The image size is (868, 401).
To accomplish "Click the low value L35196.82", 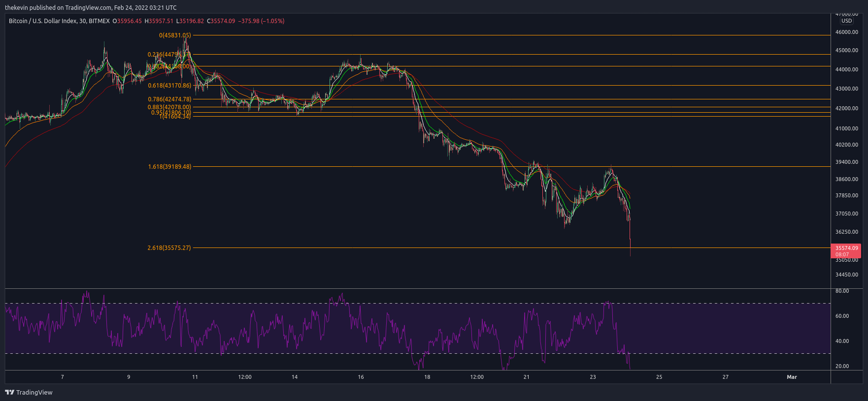I will click(190, 21).
